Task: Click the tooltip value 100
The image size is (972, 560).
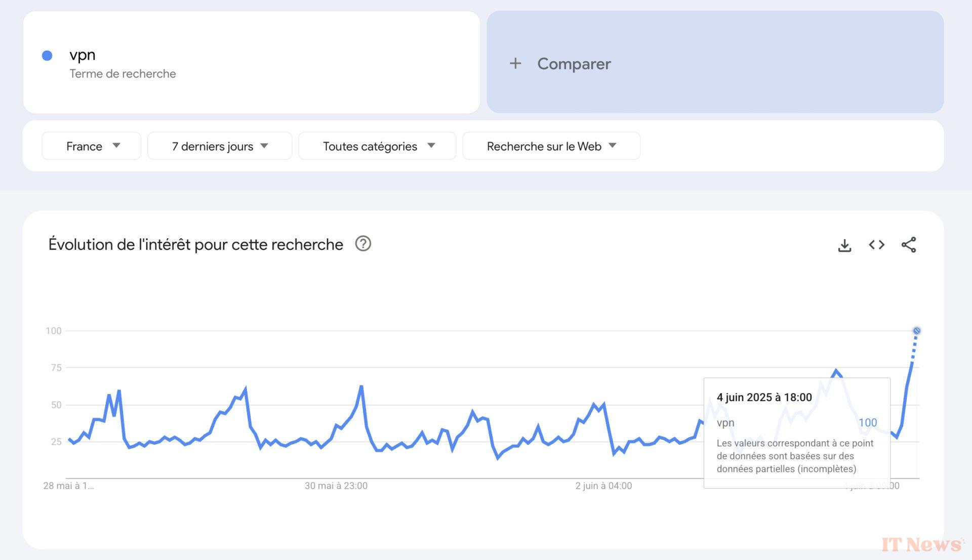Action: pos(868,423)
